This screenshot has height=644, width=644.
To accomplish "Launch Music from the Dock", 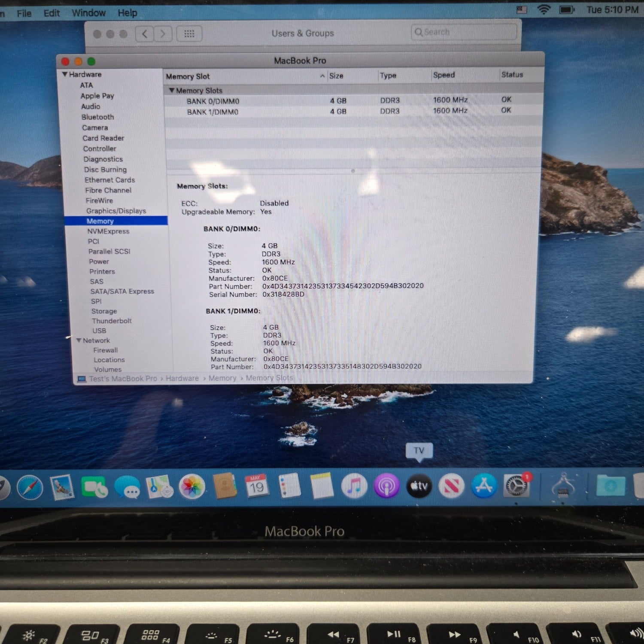I will [x=354, y=486].
